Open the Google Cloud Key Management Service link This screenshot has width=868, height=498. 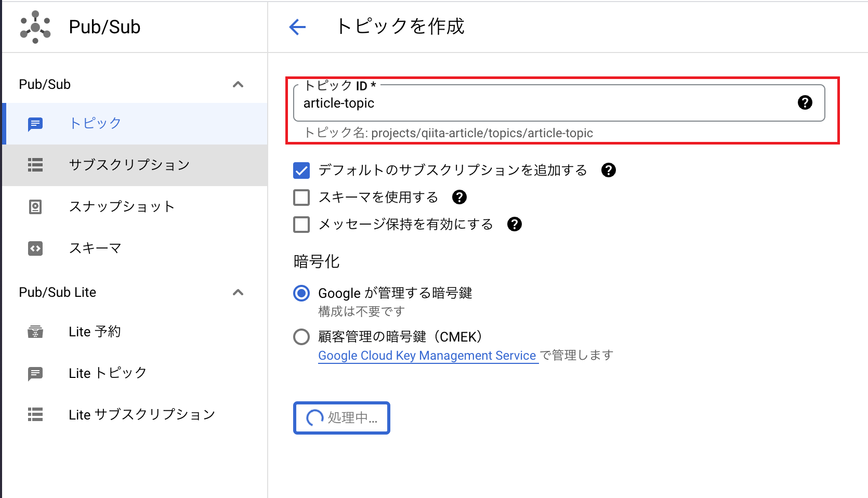pos(427,356)
